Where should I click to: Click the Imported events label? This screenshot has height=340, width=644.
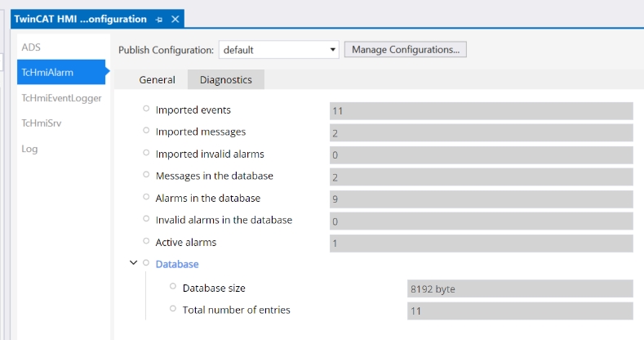coord(193,110)
